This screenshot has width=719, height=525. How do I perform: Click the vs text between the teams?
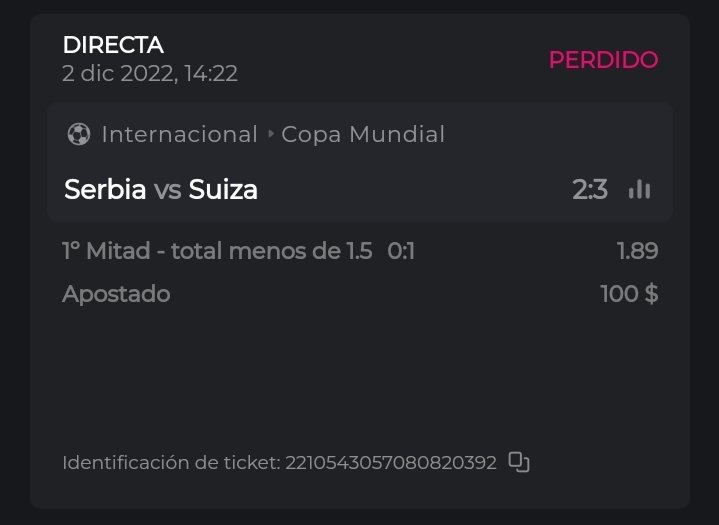click(x=167, y=190)
